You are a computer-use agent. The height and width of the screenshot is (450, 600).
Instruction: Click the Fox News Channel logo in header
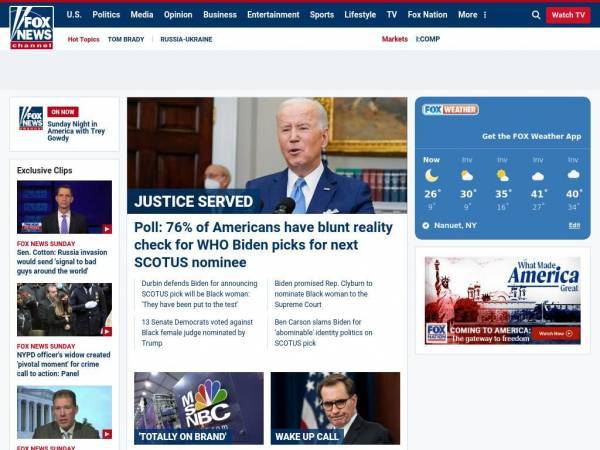32,28
